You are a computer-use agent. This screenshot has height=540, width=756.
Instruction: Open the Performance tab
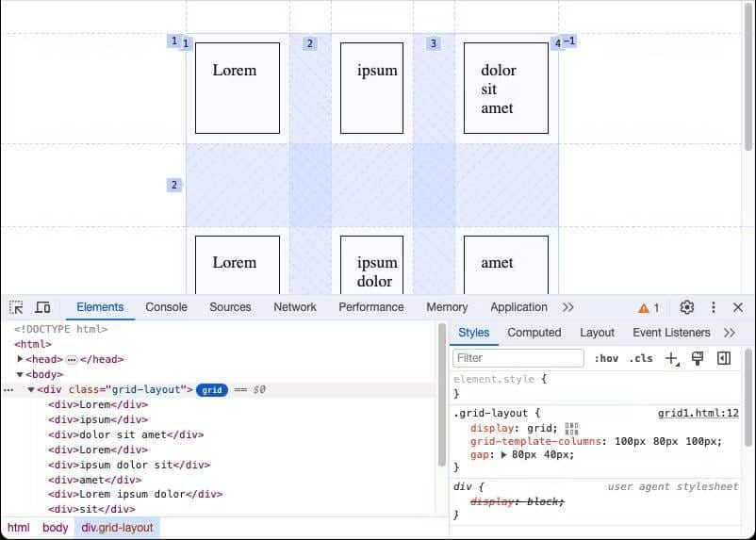[371, 307]
